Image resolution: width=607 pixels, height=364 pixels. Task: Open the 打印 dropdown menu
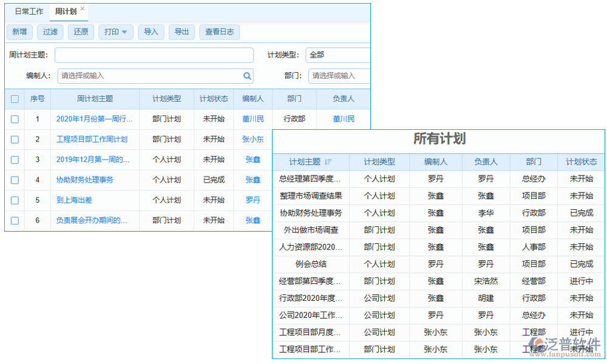click(x=115, y=32)
